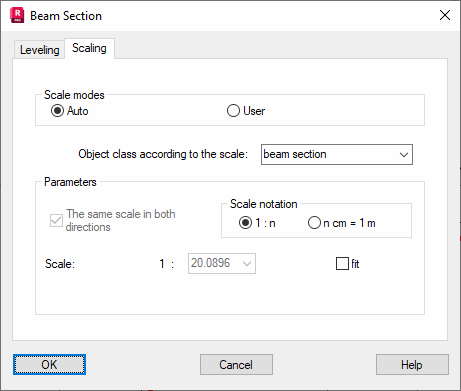461x391 pixels.
Task: Close the Beam Section dialog
Action: tap(445, 15)
